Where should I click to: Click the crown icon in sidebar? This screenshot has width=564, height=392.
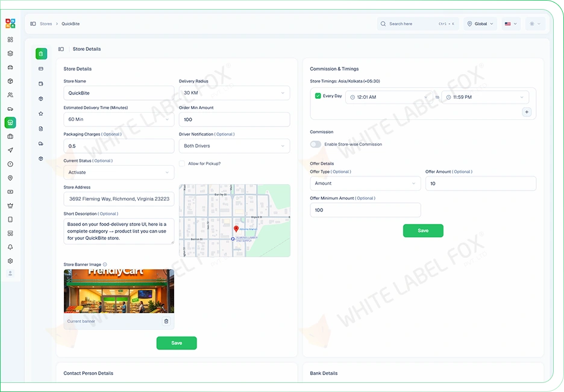pyautogui.click(x=10, y=205)
